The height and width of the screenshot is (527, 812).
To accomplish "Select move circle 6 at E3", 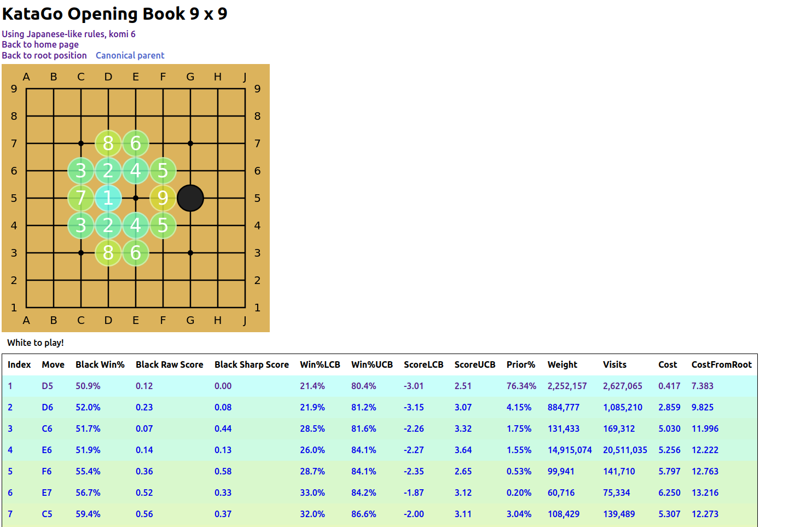I will point(135,253).
